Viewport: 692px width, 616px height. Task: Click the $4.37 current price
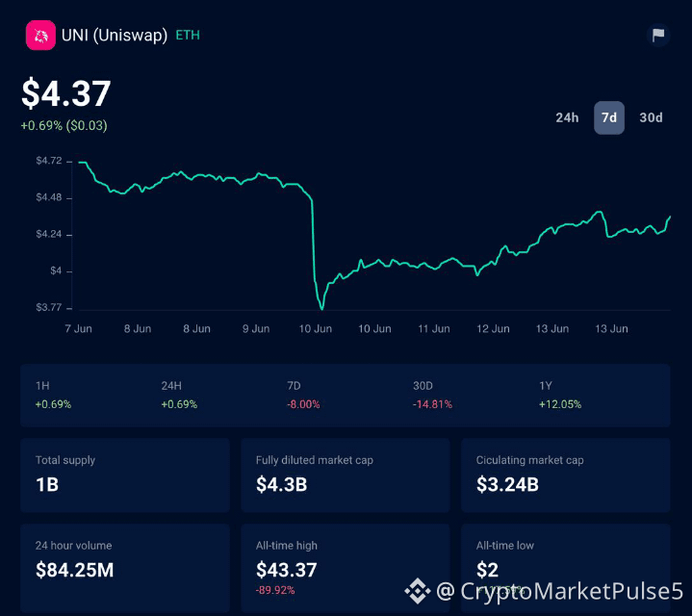[66, 93]
